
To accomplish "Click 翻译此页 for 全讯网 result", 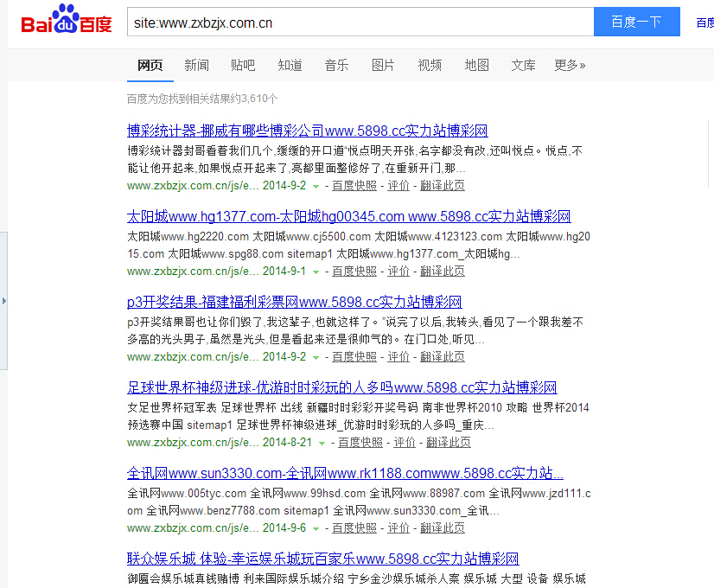I will [443, 528].
